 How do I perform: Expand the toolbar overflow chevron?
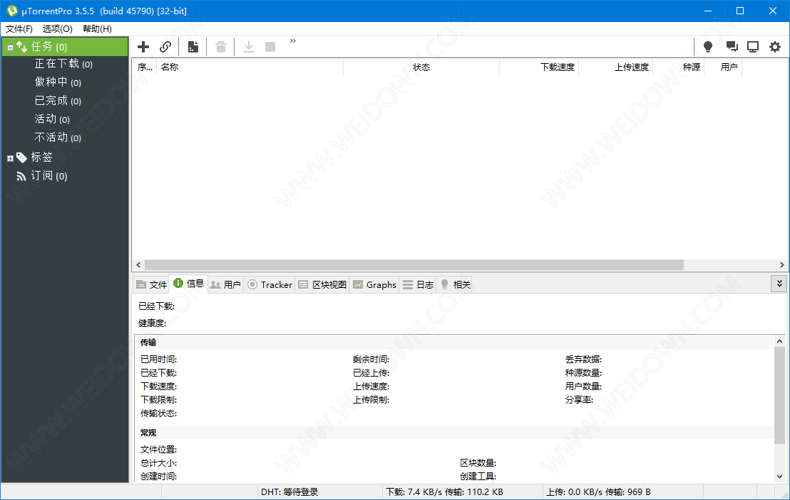293,42
